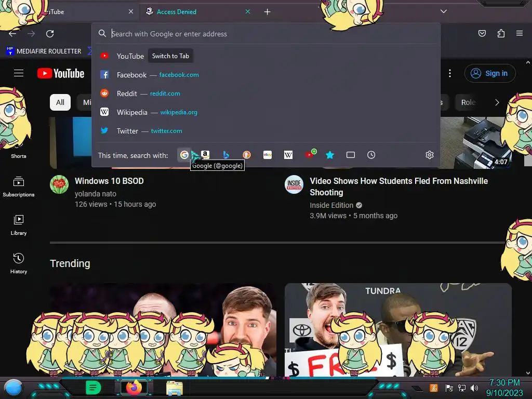Open Library in YouTube sidebar
The image size is (532, 399).
[x=19, y=225]
